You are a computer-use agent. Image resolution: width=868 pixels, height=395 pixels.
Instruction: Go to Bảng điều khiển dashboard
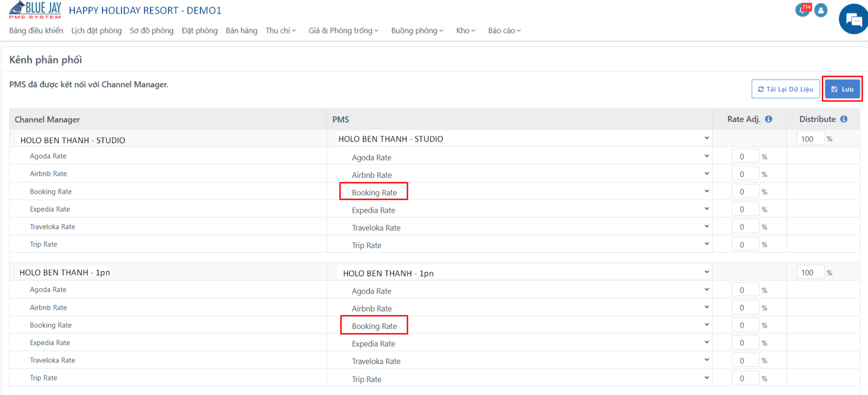pos(36,31)
